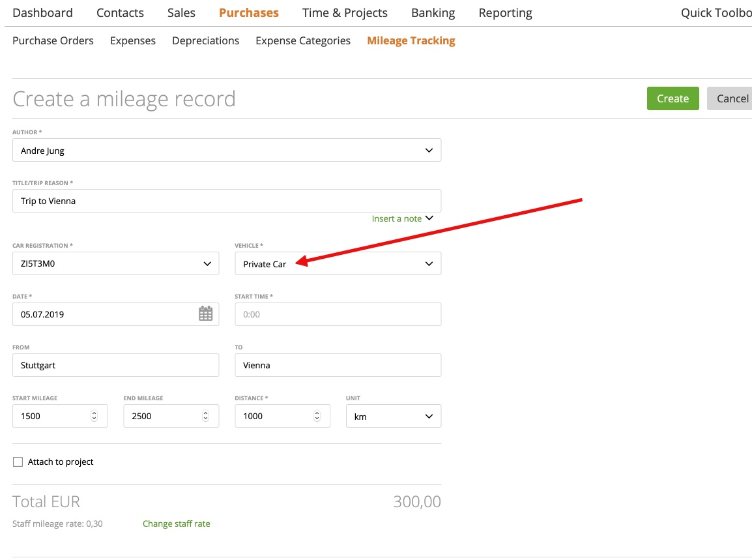
Task: Click the Distance value 1000
Action: (253, 416)
